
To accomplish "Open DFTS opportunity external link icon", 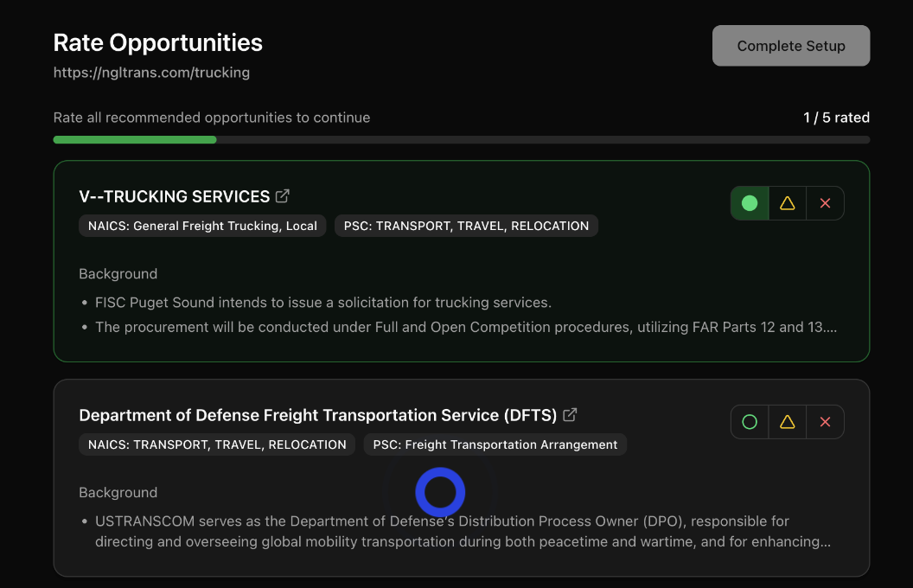I will (570, 414).
